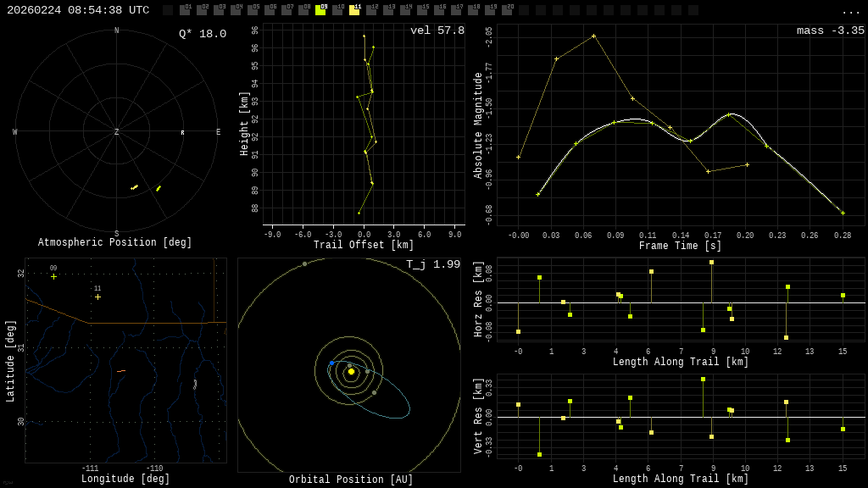Click the Orbital Position [AU] label
The width and height of the screenshot is (868, 488).
point(351,480)
